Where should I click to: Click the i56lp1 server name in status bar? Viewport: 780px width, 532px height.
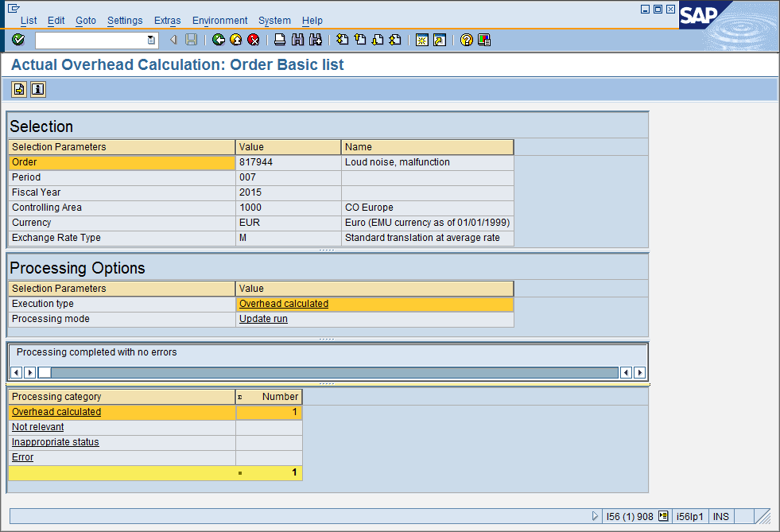689,517
